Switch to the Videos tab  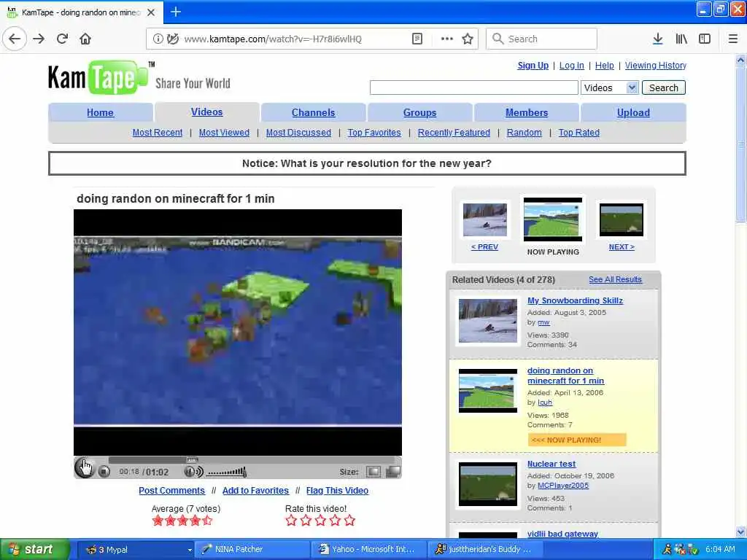[x=206, y=112]
